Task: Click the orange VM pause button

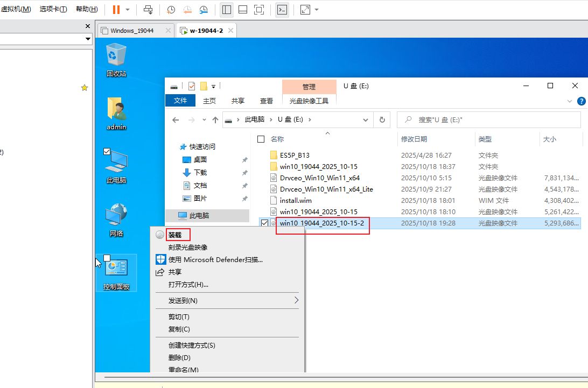Action: [x=116, y=10]
